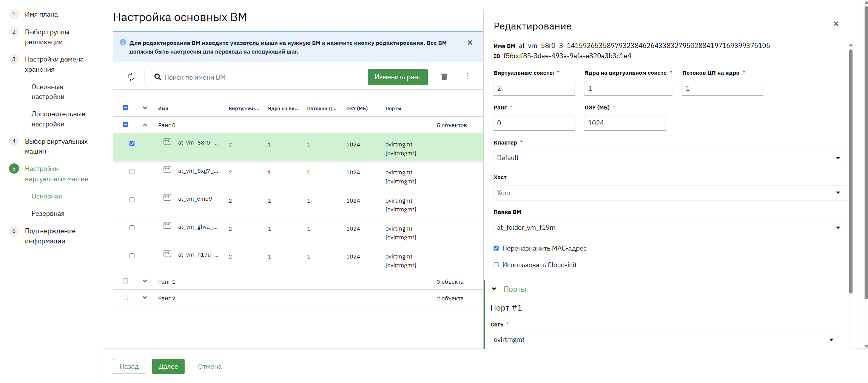Screen dimensions: 868x383
Task: Click the info icon in the banner
Action: click(x=123, y=42)
